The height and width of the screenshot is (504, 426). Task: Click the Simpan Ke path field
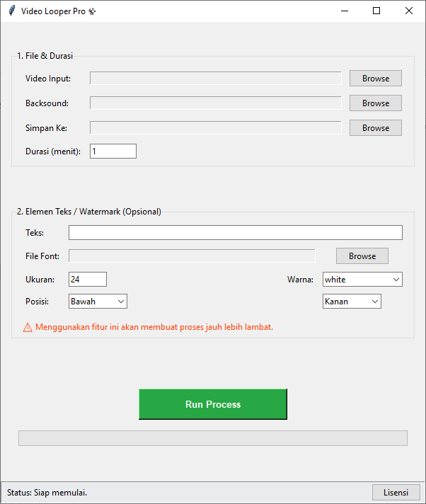pos(215,128)
